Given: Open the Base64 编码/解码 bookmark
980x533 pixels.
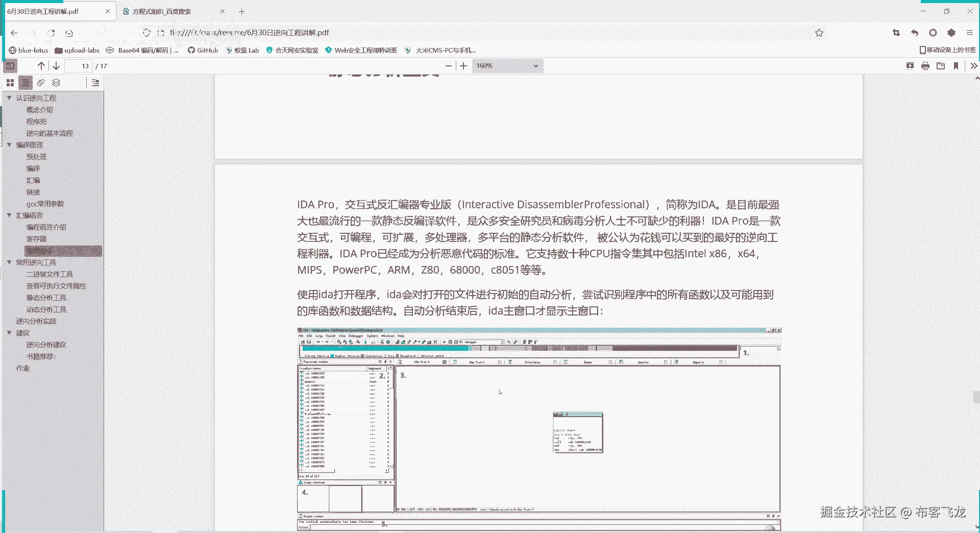Looking at the screenshot, I should click(x=142, y=50).
